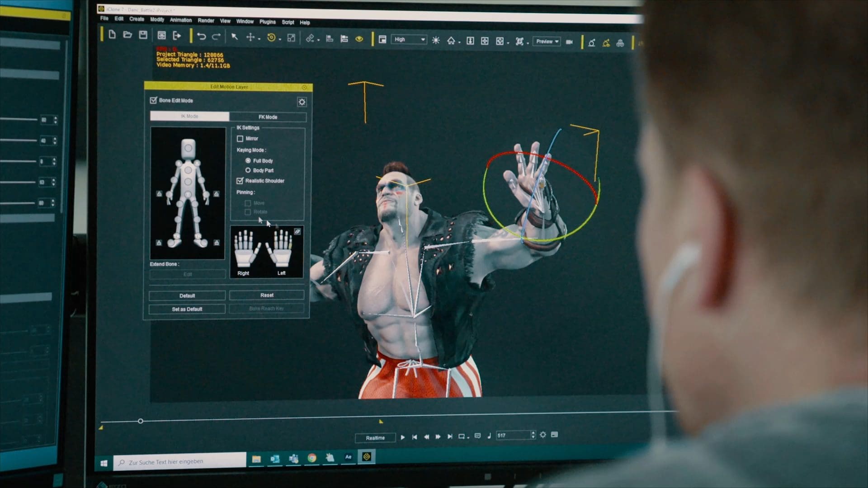The width and height of the screenshot is (868, 488).
Task: Activate the Rotate tool
Action: coord(271,38)
